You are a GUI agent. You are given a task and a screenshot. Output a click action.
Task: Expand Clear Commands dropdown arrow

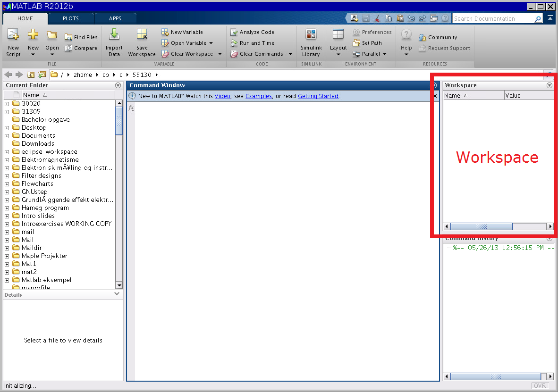tap(290, 54)
